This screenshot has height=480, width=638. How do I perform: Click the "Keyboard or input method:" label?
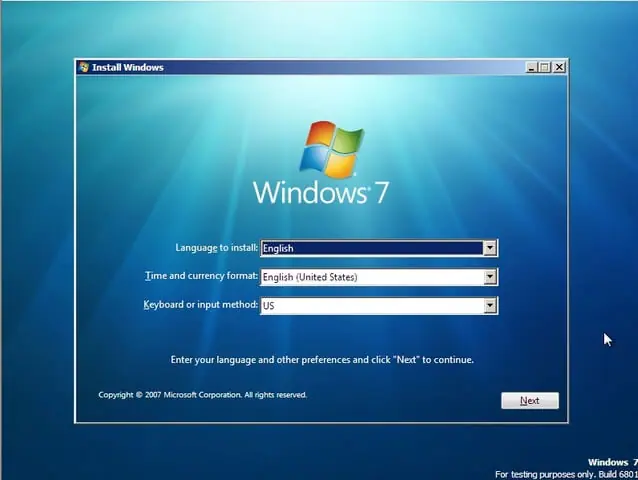point(201,305)
